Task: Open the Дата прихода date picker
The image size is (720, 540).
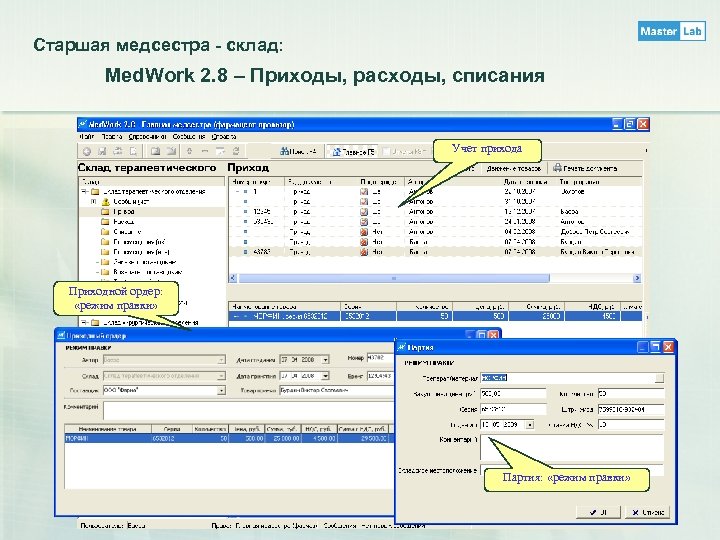Action: click(325, 376)
